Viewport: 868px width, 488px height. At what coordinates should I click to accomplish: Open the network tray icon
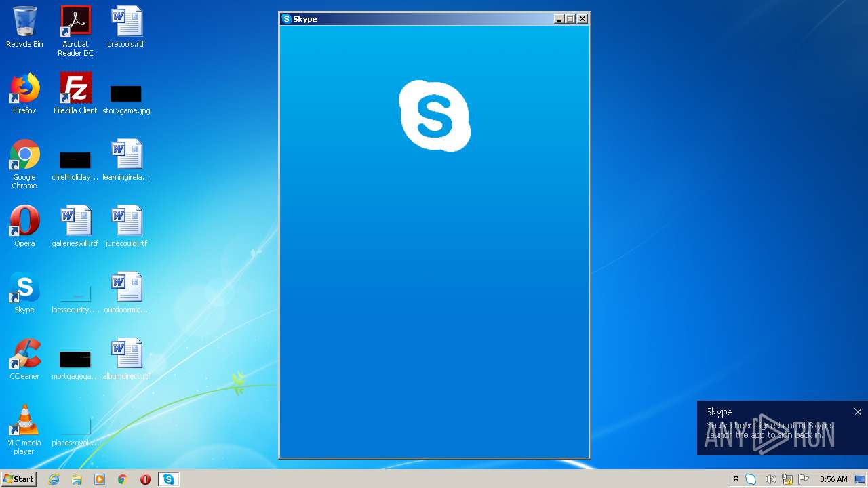coord(787,479)
